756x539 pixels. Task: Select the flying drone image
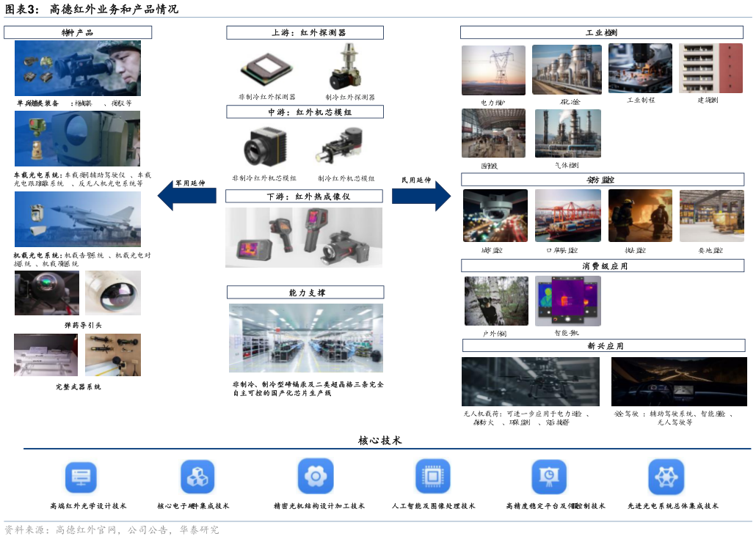pos(531,381)
